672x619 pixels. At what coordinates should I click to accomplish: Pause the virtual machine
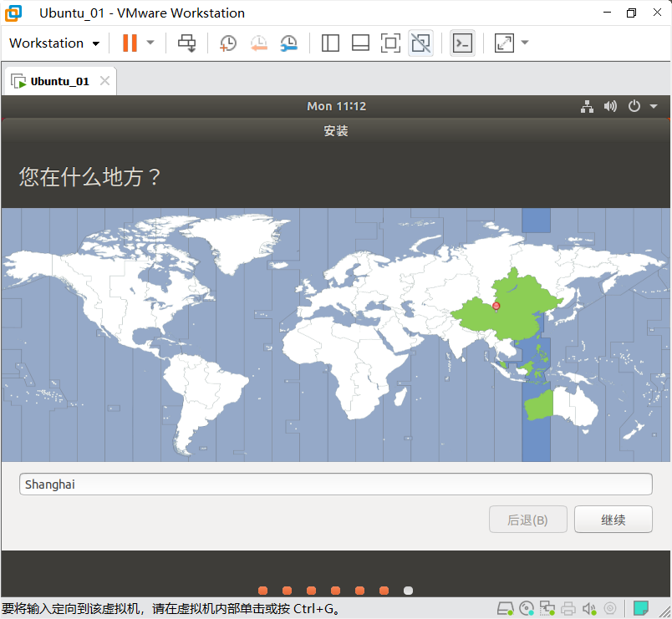[130, 43]
